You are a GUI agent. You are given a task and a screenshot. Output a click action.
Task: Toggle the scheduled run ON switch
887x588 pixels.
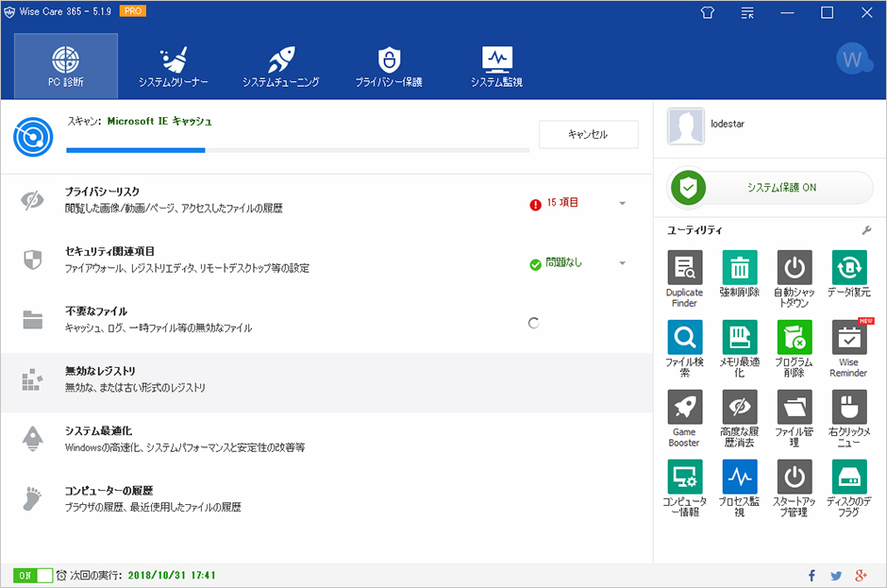(x=33, y=575)
